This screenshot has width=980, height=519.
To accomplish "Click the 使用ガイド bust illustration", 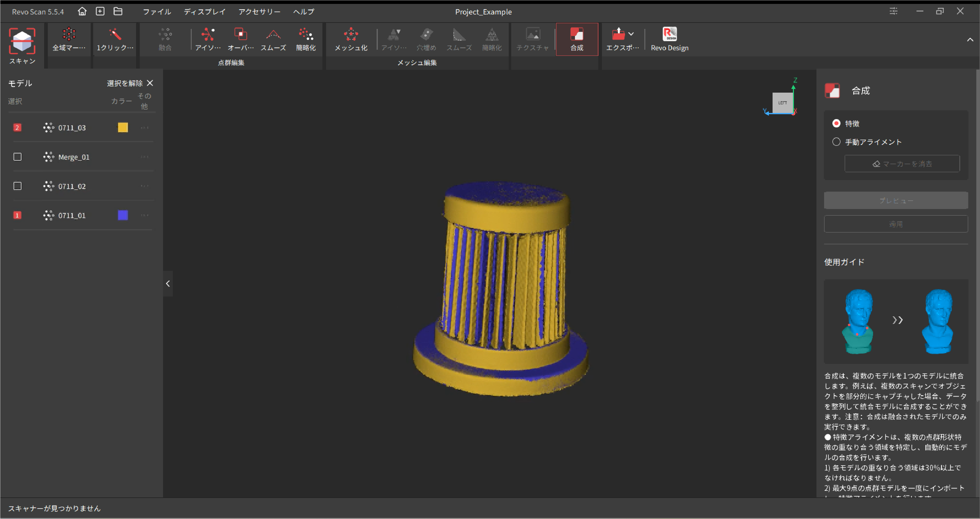I will point(896,322).
